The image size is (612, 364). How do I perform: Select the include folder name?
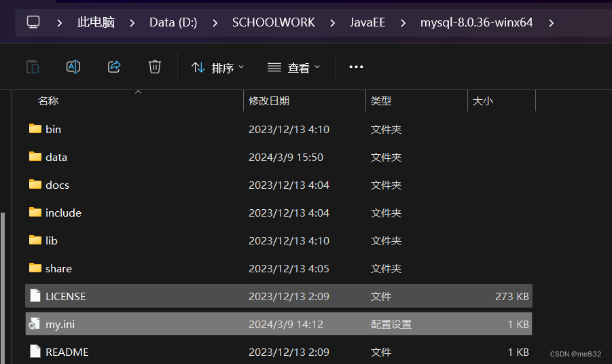63,213
